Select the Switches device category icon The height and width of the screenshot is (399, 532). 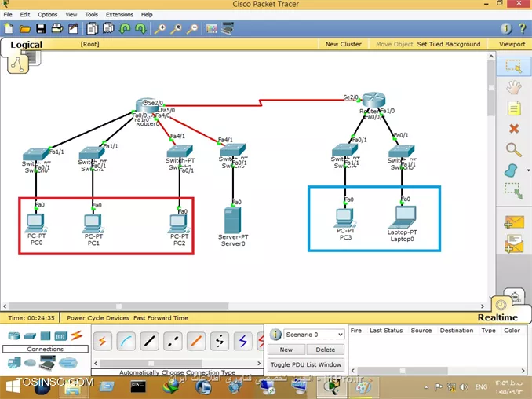[30, 336]
